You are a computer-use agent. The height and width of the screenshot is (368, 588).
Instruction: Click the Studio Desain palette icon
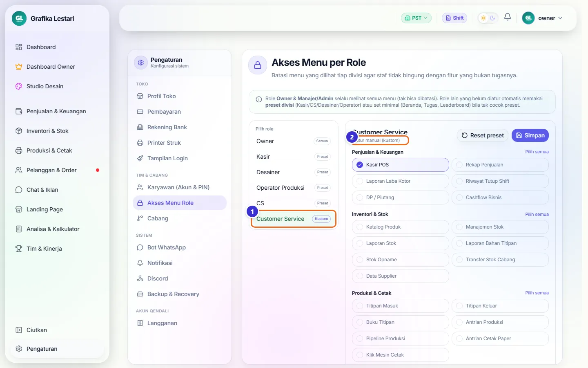coord(19,86)
